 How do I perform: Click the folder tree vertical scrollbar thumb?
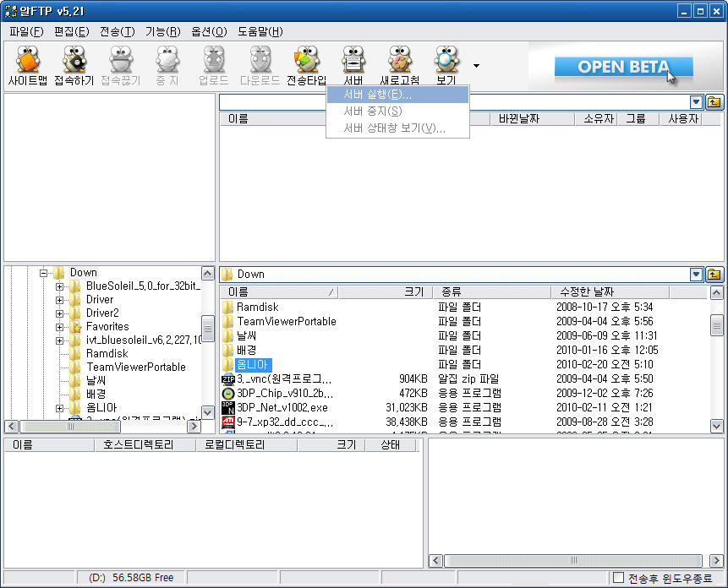(x=207, y=329)
